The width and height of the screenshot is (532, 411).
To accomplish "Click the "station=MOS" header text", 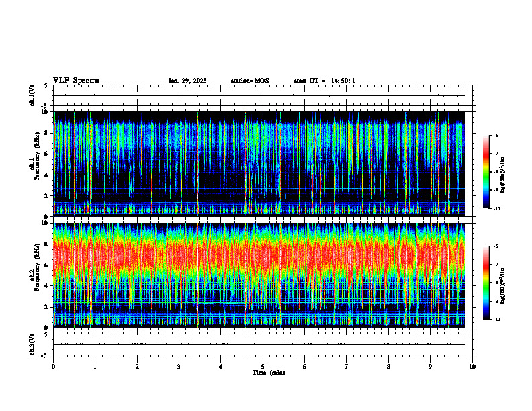I will point(250,81).
